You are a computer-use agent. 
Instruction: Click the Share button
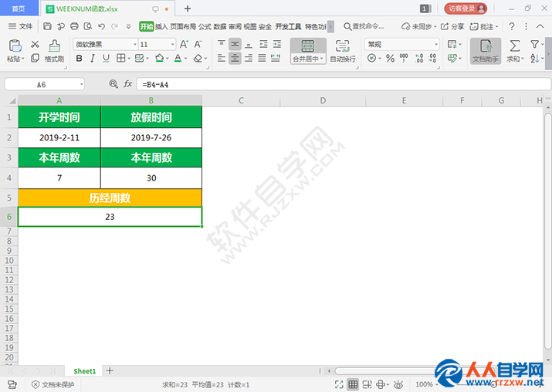[x=452, y=26]
